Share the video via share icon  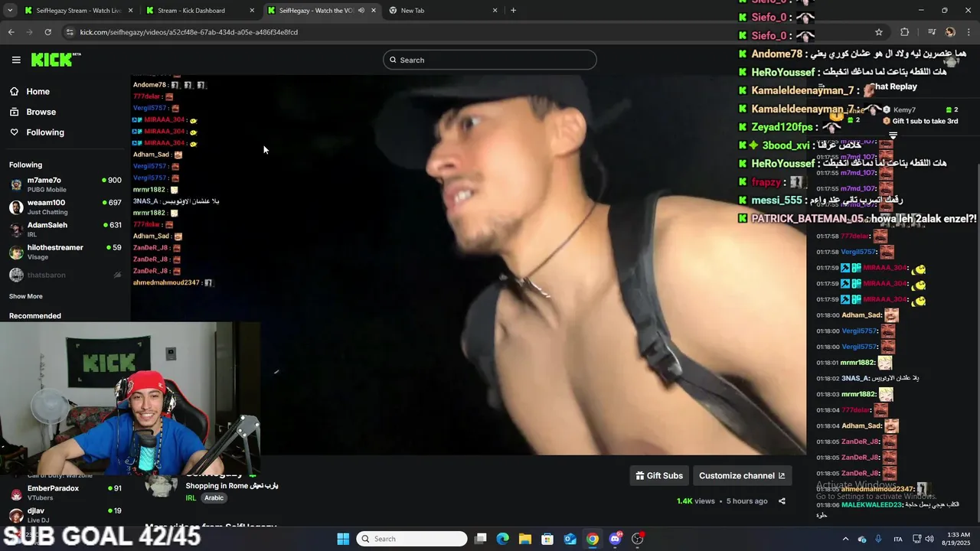[782, 501]
